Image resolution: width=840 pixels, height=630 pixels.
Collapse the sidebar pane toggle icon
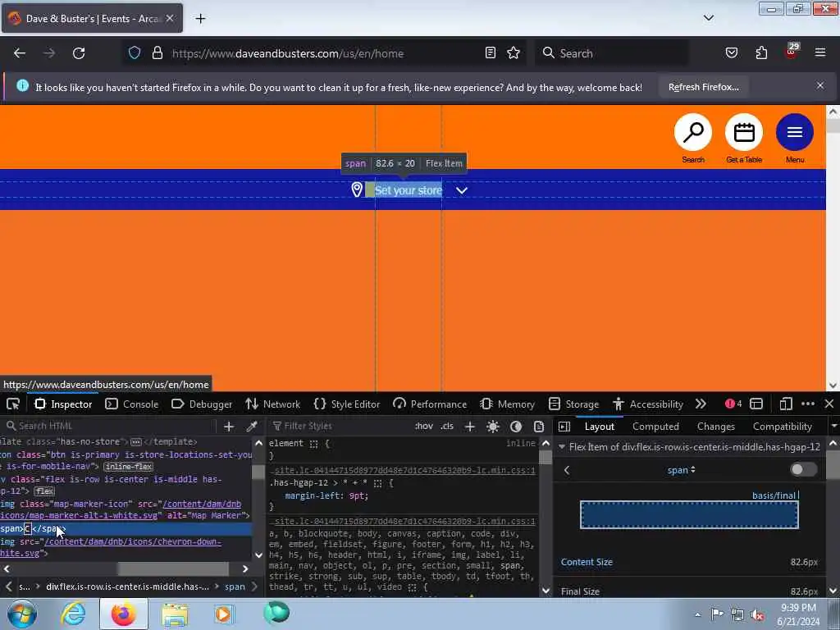[564, 427]
